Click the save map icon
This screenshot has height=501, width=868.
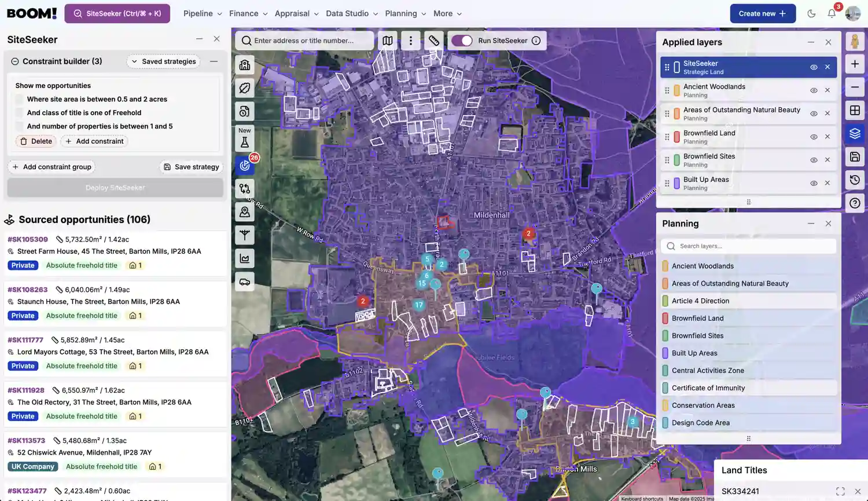(x=855, y=157)
